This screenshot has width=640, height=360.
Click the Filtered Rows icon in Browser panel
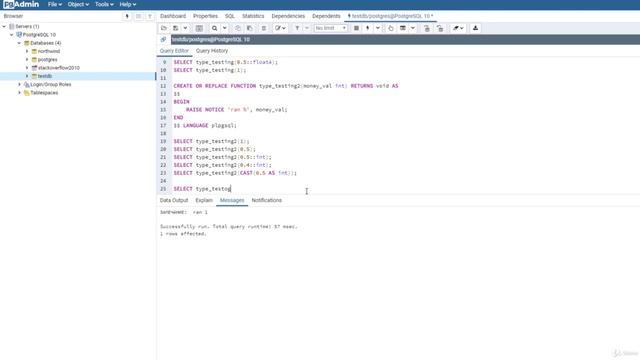pos(150,16)
